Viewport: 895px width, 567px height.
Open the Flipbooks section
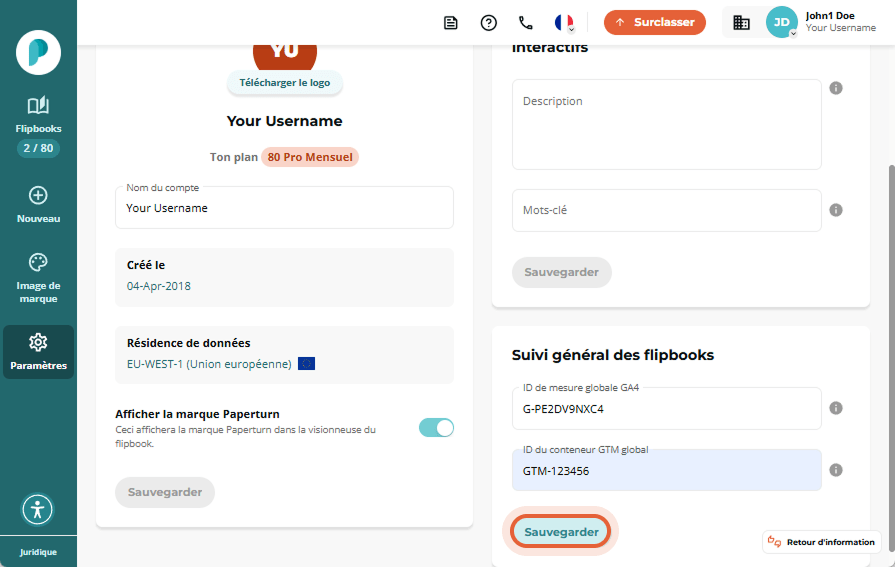[x=38, y=115]
